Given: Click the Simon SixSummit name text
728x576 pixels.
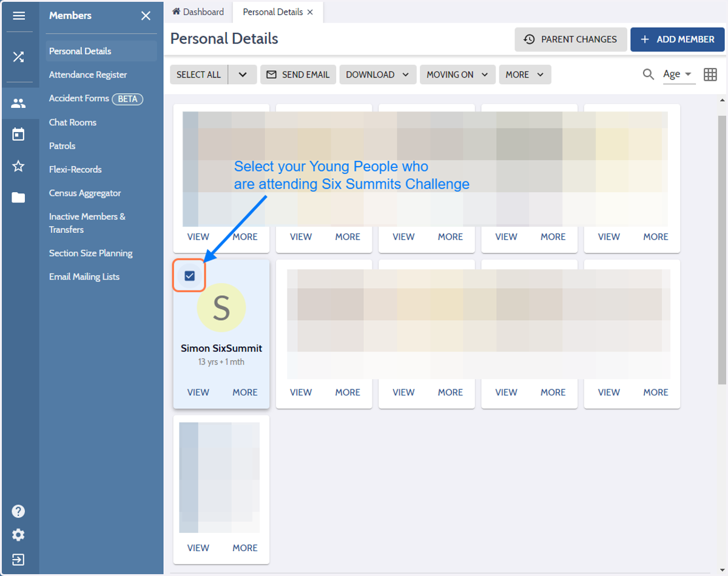Looking at the screenshot, I should (x=221, y=348).
